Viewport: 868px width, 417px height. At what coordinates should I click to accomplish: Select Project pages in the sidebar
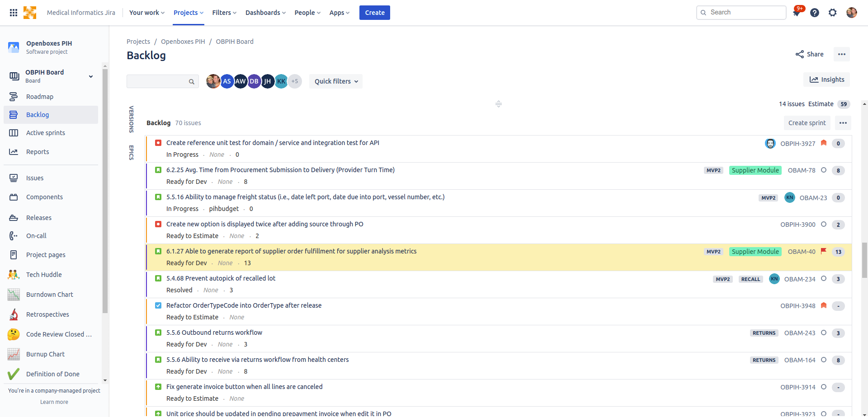tap(51, 255)
